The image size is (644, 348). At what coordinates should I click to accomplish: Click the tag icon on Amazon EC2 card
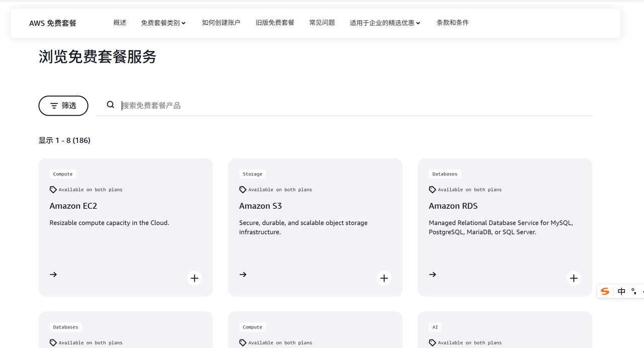click(53, 190)
